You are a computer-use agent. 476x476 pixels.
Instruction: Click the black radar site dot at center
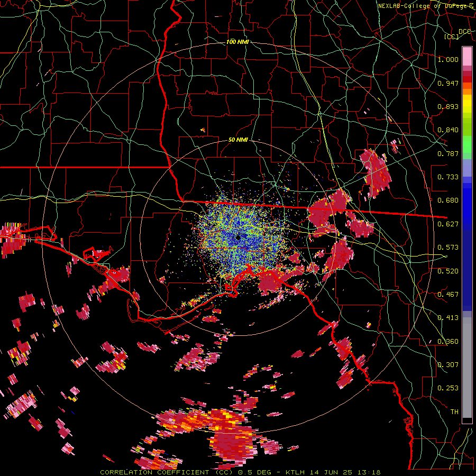click(239, 237)
